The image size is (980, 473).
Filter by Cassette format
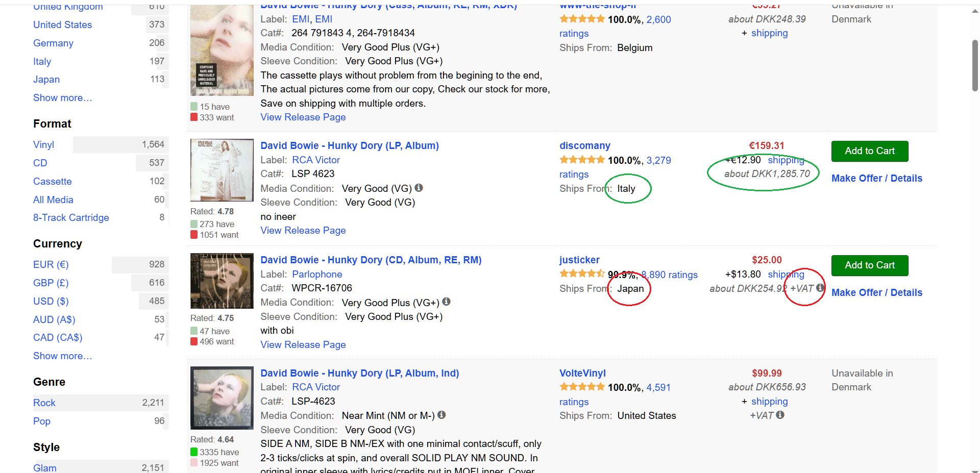pyautogui.click(x=53, y=181)
